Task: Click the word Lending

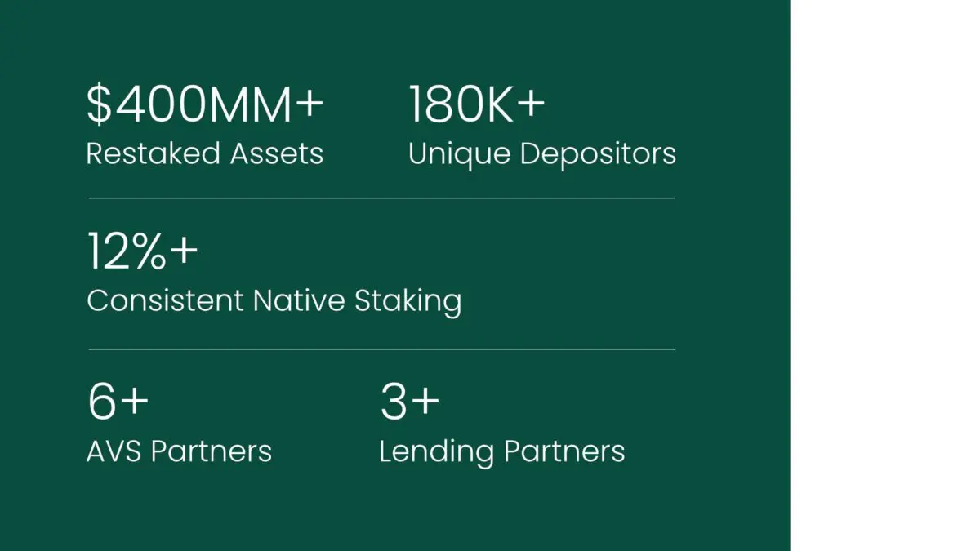Action: 437,452
